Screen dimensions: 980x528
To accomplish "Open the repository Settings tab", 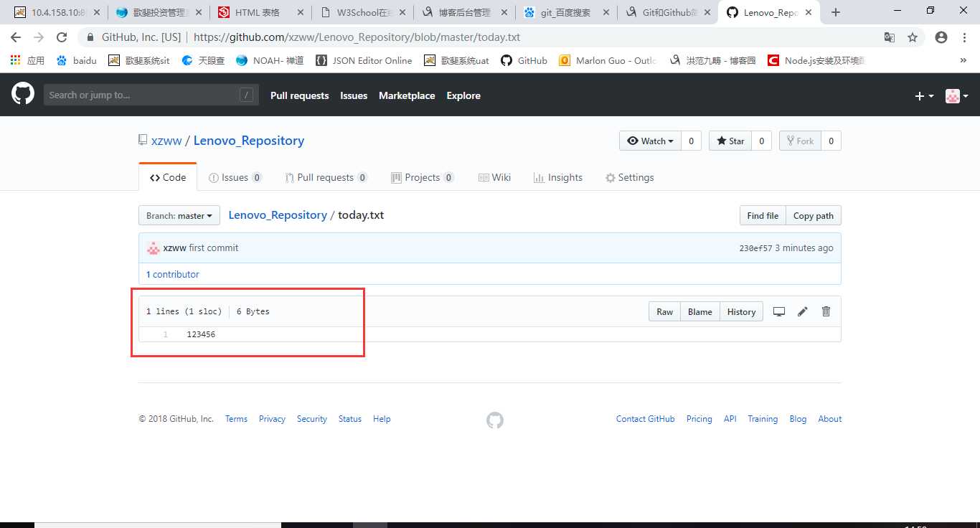I will 629,177.
